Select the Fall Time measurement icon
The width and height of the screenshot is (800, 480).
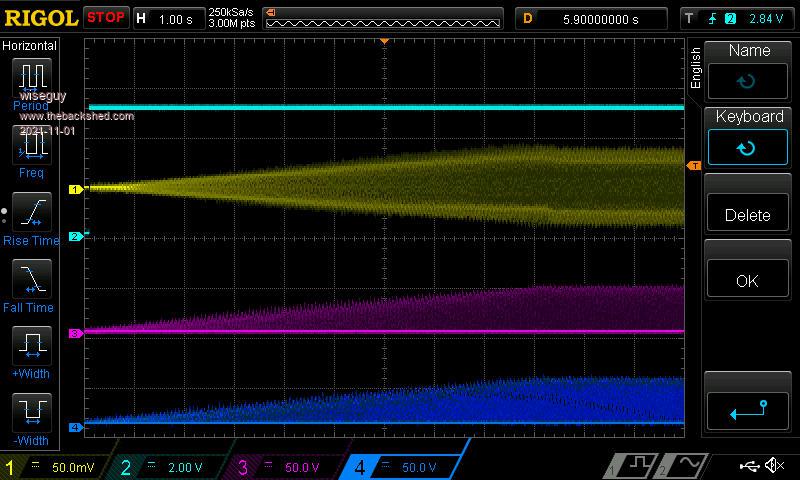click(x=31, y=279)
